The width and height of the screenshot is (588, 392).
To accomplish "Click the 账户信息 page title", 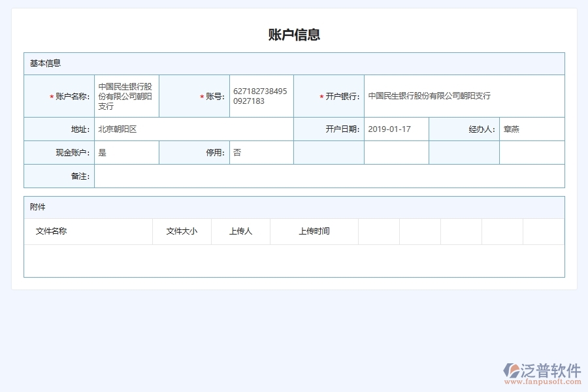I will 294,35.
